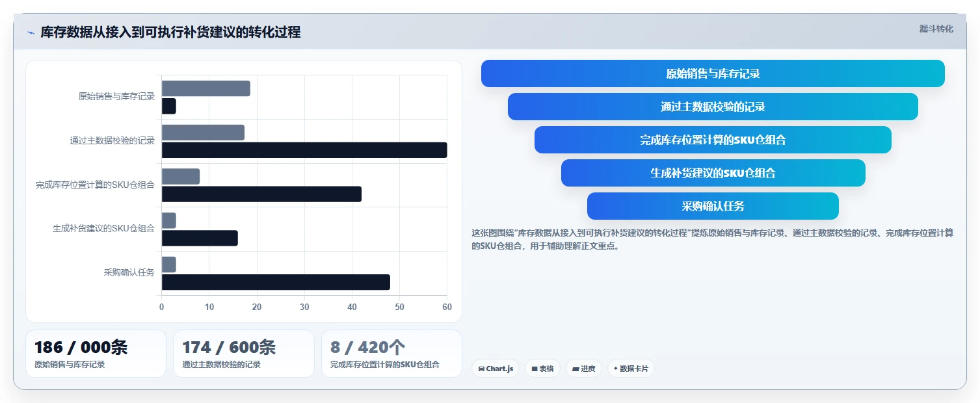Select the 通过主数据校验的记录 funnel stage
The width and height of the screenshot is (980, 403).
[713, 107]
